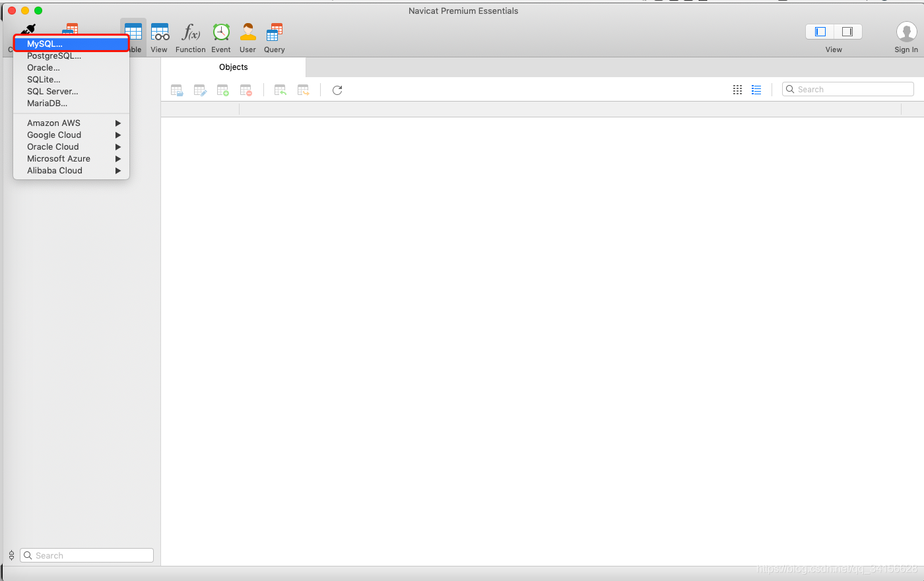Click the Export Wizard orange arrow icon
The height and width of the screenshot is (581, 924).
[x=304, y=90]
